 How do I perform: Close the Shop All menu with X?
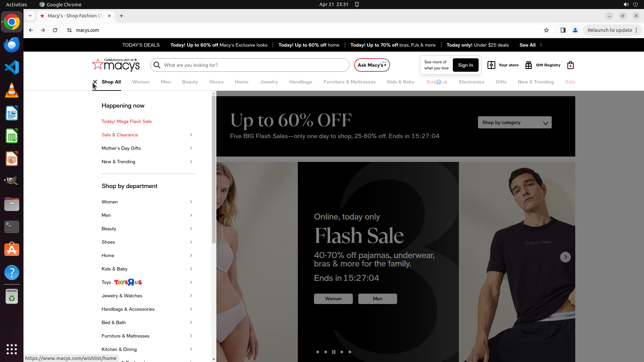click(x=95, y=82)
